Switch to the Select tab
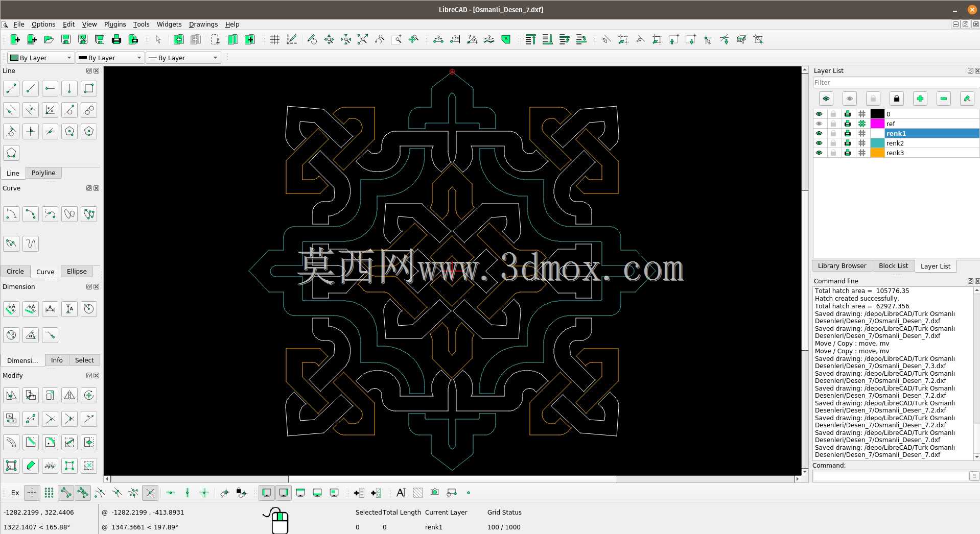This screenshot has width=980, height=534. (x=84, y=360)
